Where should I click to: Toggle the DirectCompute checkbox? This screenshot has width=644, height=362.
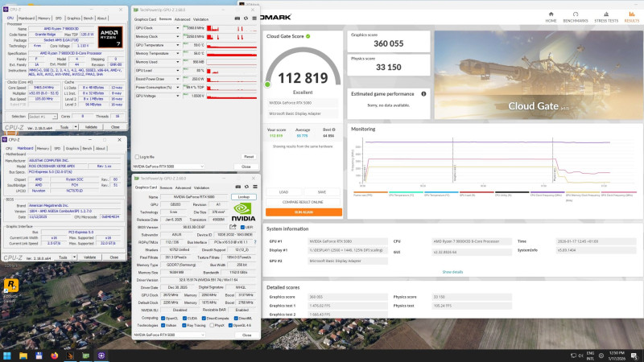[x=204, y=318]
